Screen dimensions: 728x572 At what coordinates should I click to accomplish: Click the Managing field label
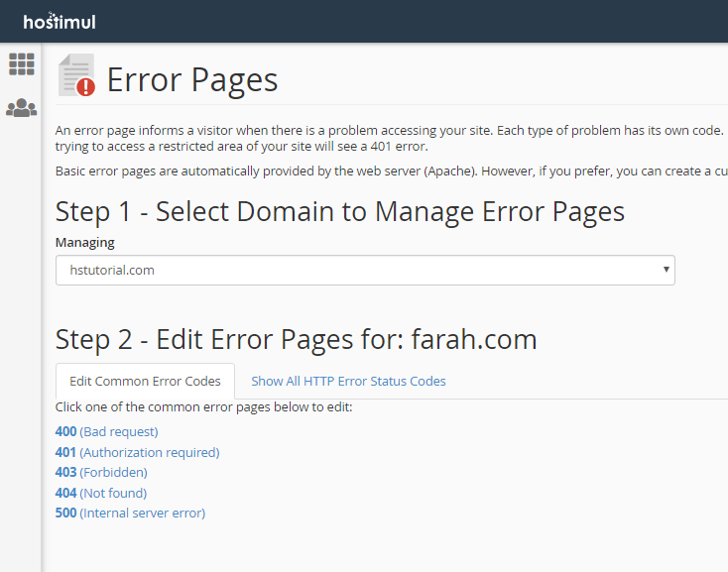coord(85,243)
